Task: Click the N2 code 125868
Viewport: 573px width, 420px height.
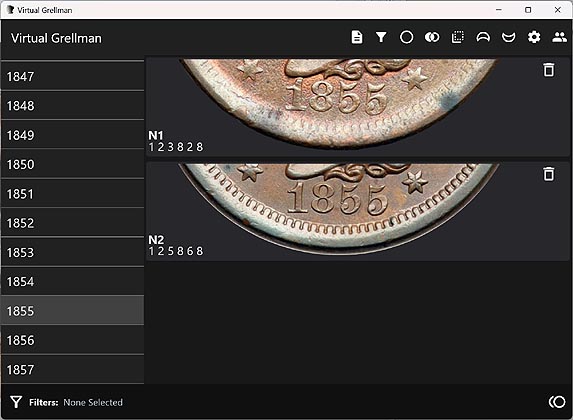Action: point(176,251)
